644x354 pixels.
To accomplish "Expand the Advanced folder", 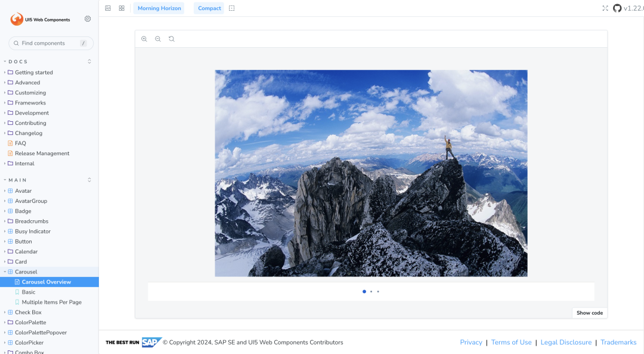I will point(27,82).
